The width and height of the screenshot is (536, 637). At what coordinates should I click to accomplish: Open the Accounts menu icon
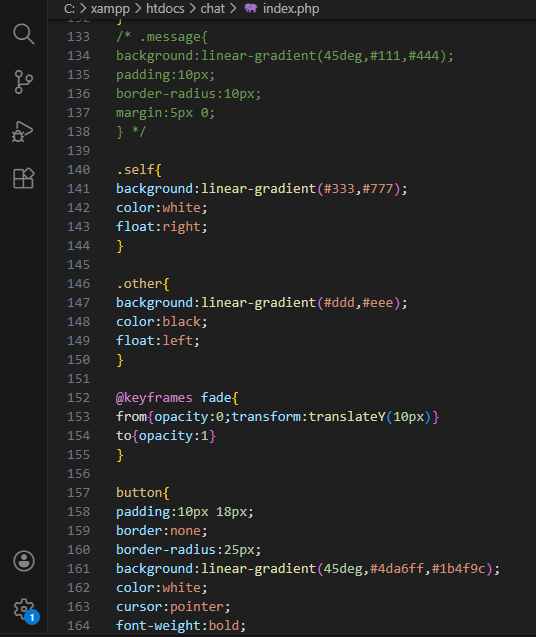[x=24, y=561]
